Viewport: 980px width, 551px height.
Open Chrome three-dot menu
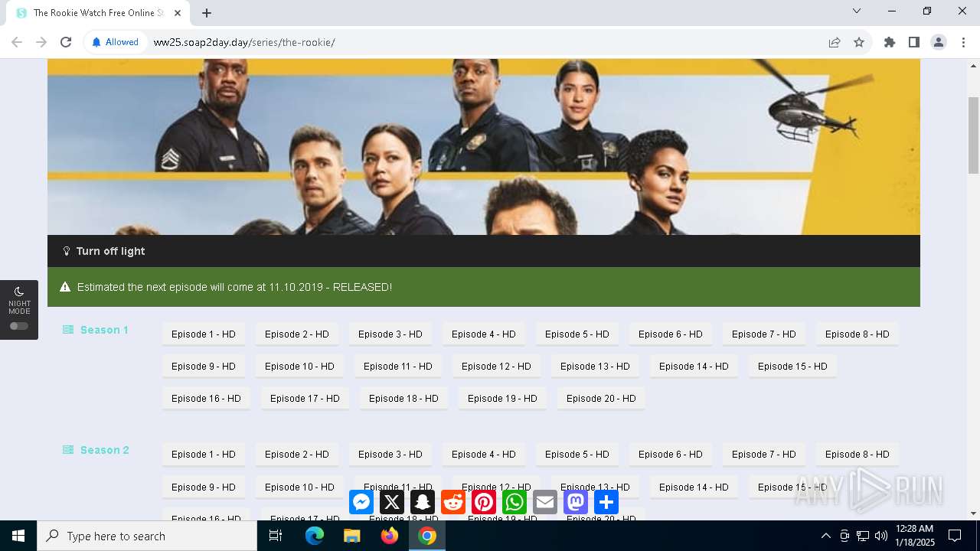coord(962,42)
